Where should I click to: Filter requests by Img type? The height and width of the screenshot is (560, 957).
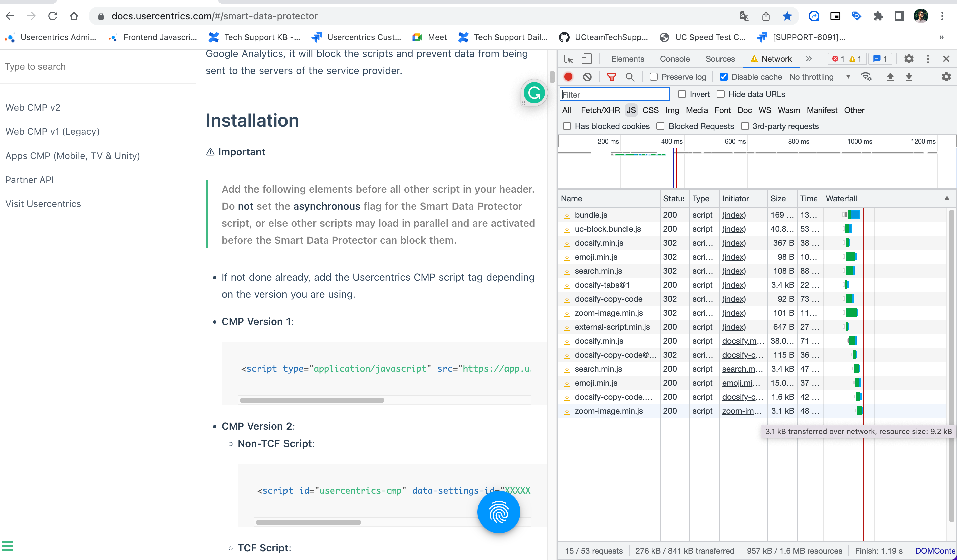click(672, 110)
